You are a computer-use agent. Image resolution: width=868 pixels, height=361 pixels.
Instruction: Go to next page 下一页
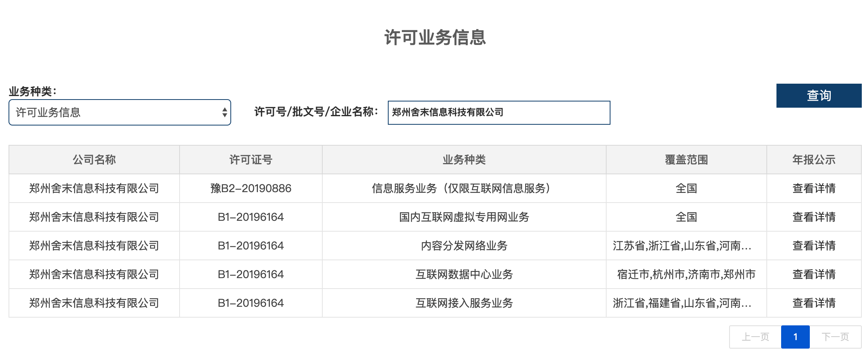coord(835,337)
